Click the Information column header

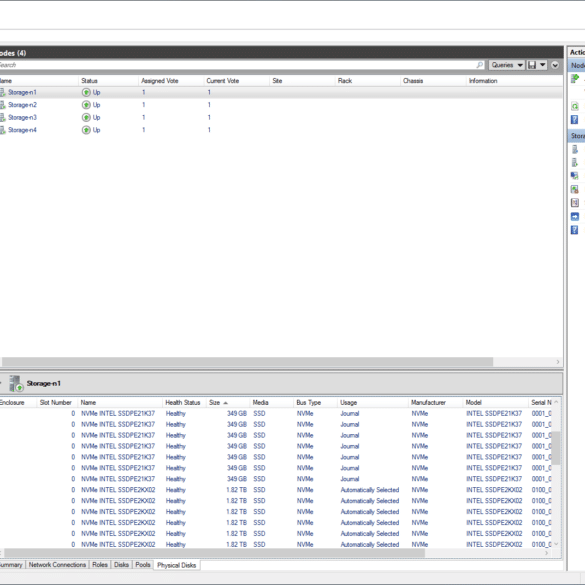tap(514, 81)
